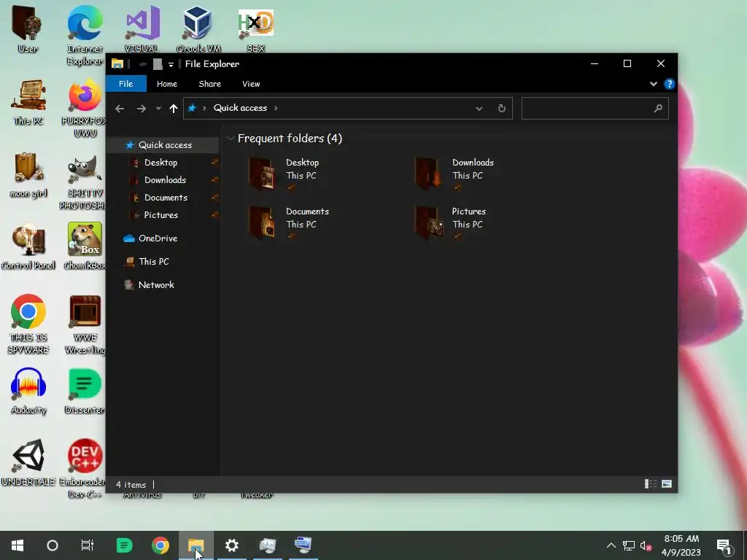Switch to large icons view layout
Image resolution: width=747 pixels, height=560 pixels.
click(x=667, y=484)
